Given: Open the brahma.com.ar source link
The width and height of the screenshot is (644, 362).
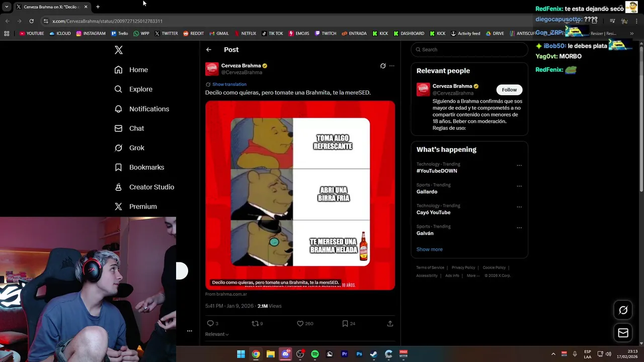Looking at the screenshot, I should [x=226, y=294].
